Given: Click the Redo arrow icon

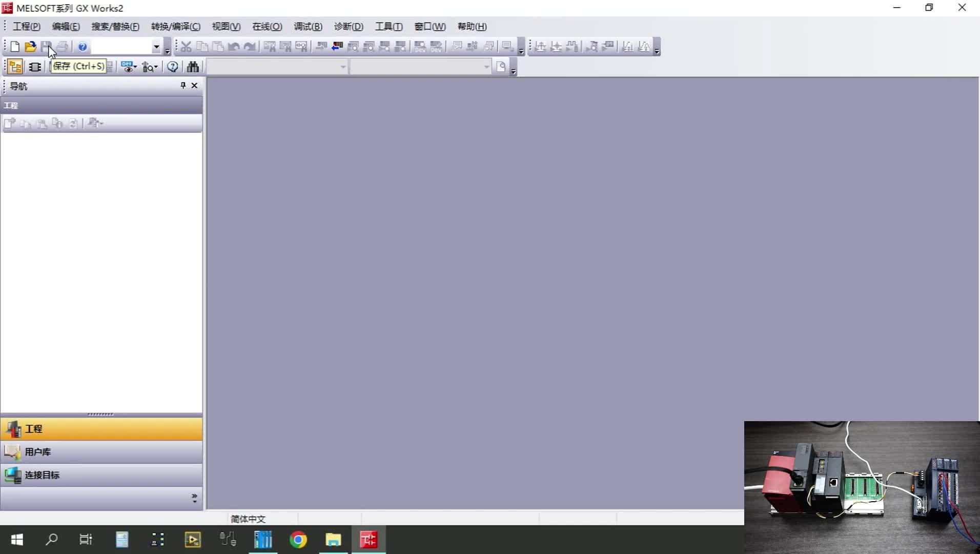Looking at the screenshot, I should pos(250,47).
